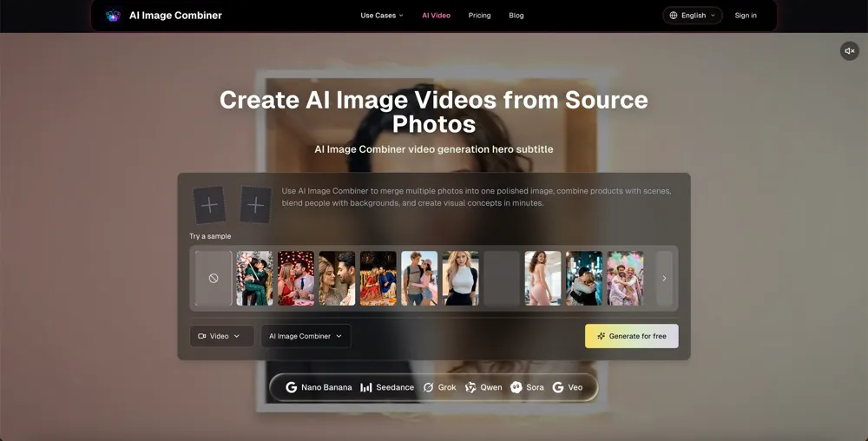
Task: Click the Seedance bars icon
Action: [x=366, y=387]
